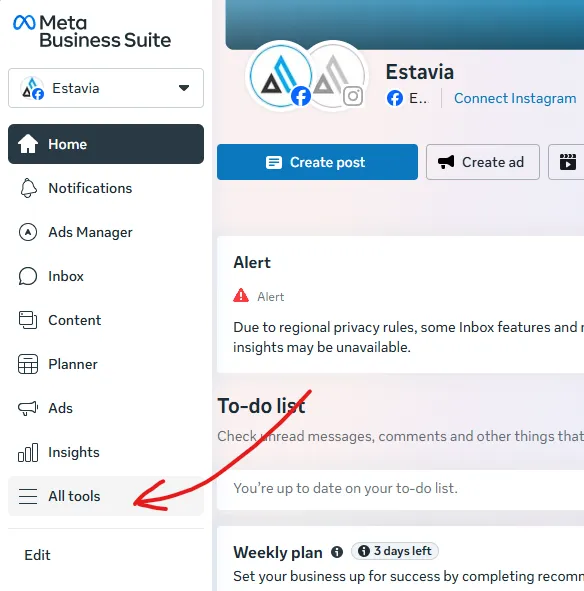Click the Ads megaphone icon in sidebar
Image resolution: width=584 pixels, height=591 pixels.
click(28, 408)
